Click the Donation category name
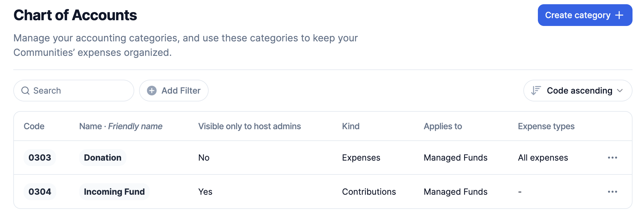The width and height of the screenshot is (644, 224). [102, 158]
